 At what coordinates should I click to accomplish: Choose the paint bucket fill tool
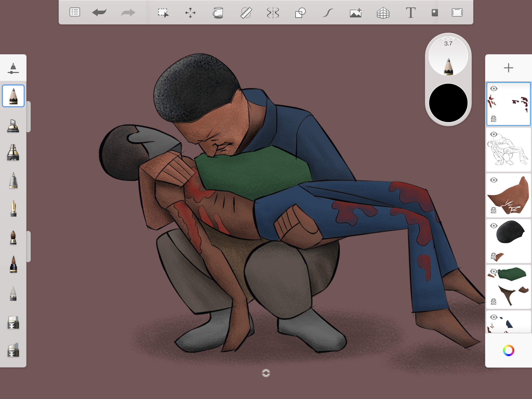pos(218,12)
